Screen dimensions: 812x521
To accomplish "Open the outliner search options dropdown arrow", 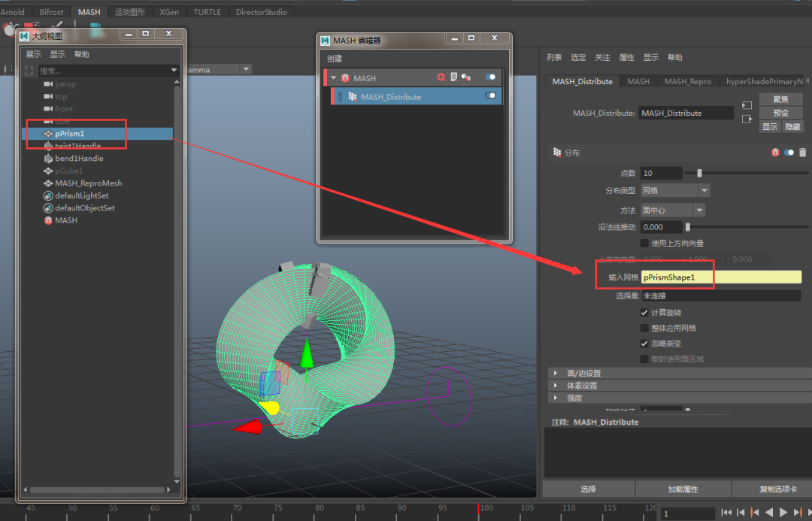I will (174, 70).
